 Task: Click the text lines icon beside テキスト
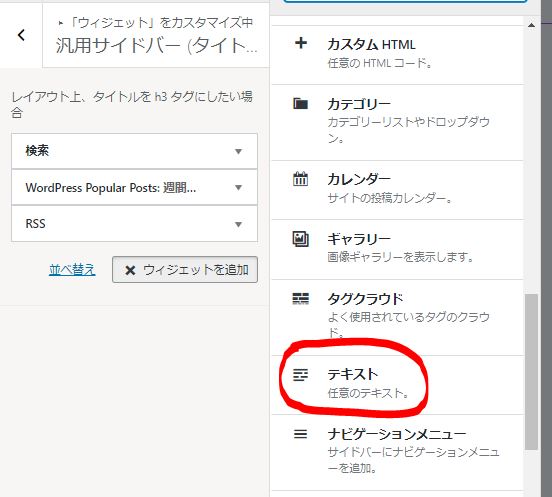[x=301, y=375]
